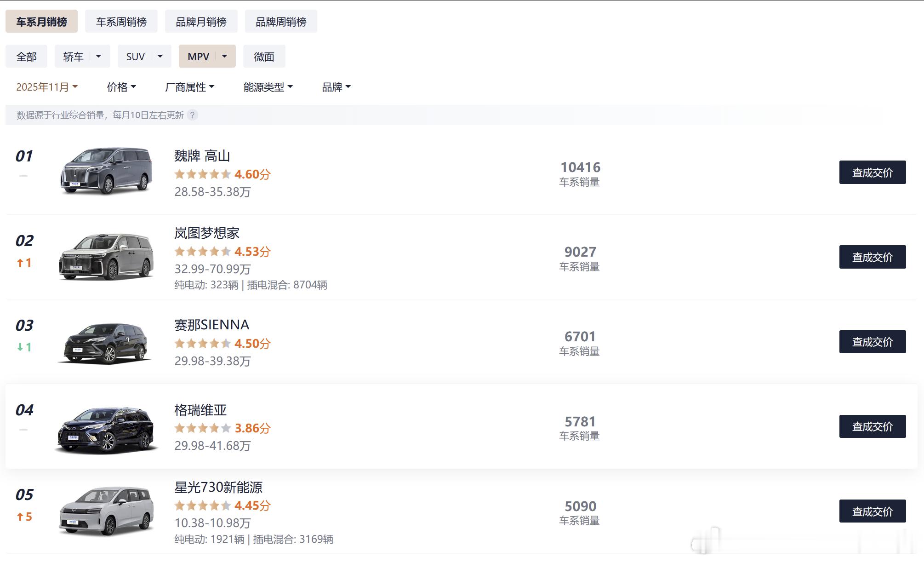
Task: Open the data source help tooltip
Action: coord(194,115)
